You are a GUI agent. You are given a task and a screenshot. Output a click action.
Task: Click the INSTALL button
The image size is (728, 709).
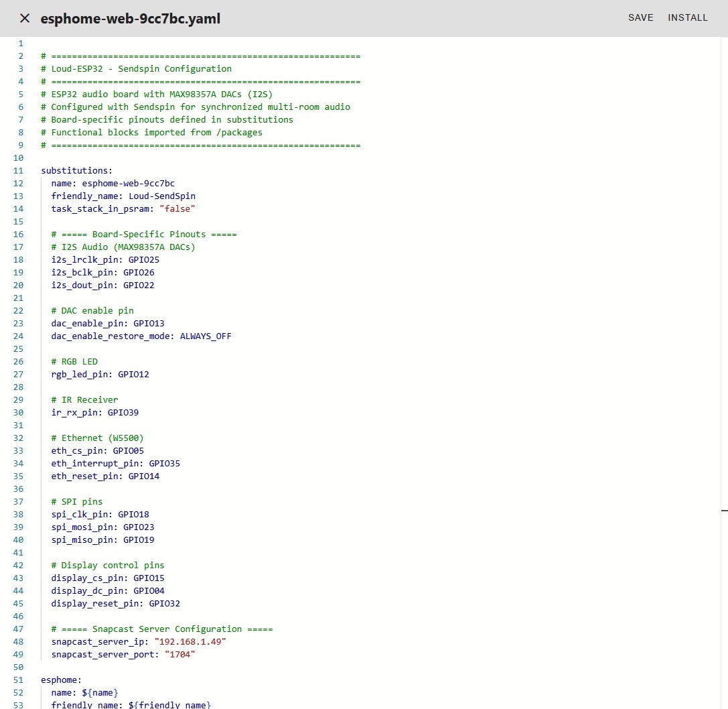point(688,17)
